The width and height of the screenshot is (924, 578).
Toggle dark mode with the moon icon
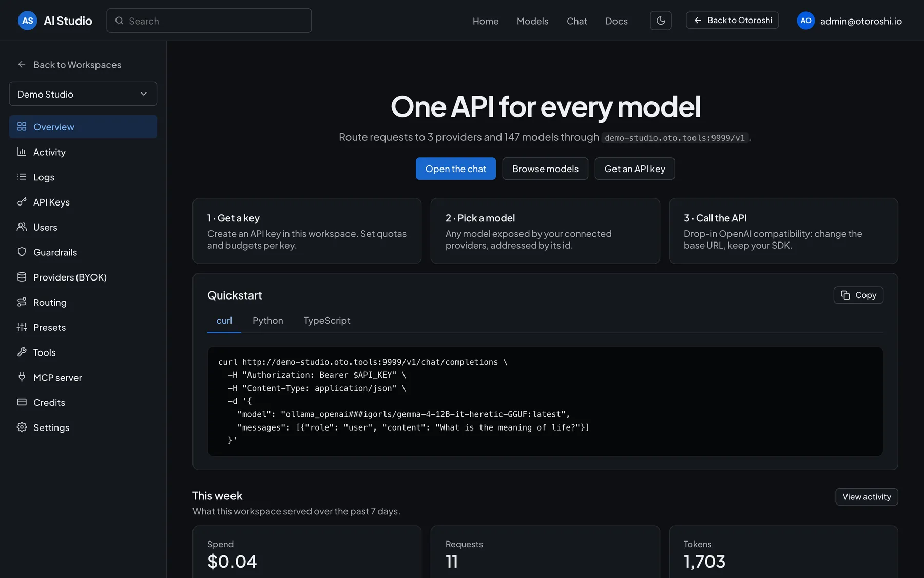coord(661,21)
